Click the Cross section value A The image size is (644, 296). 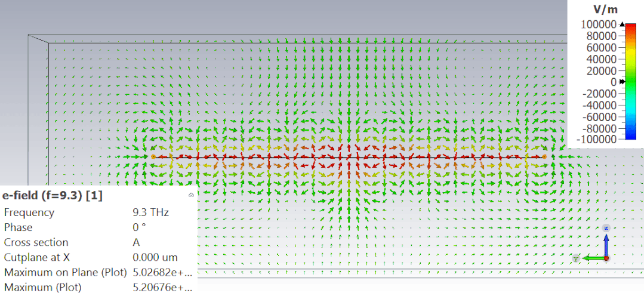pos(136,243)
